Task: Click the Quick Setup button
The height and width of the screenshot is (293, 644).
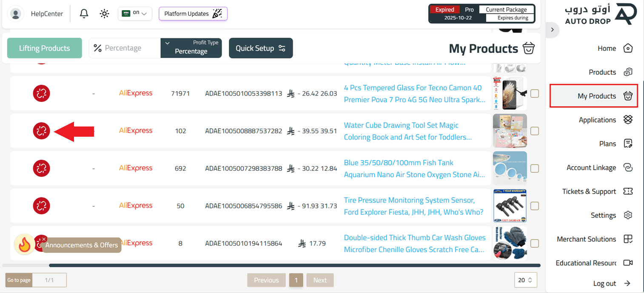Action: [x=260, y=48]
